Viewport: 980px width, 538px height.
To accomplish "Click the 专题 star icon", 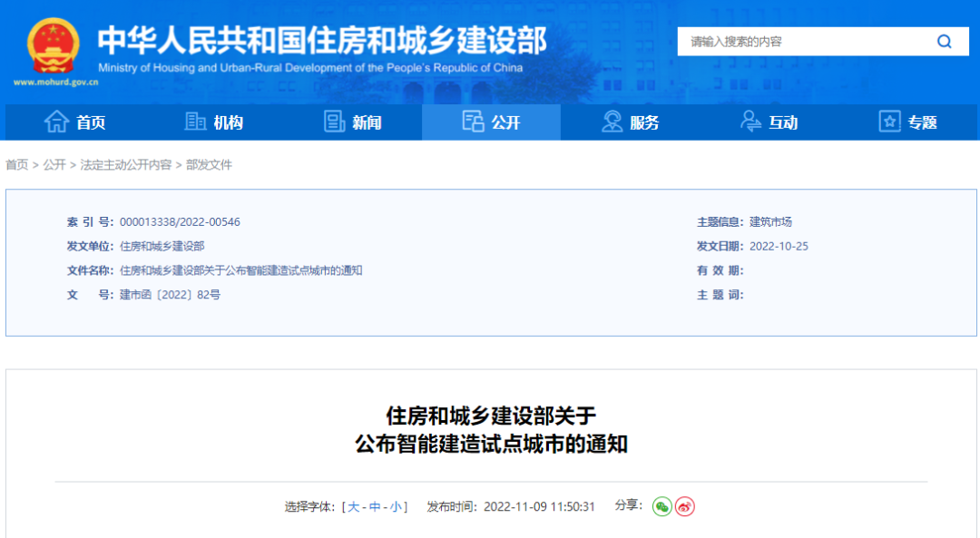I will (888, 122).
